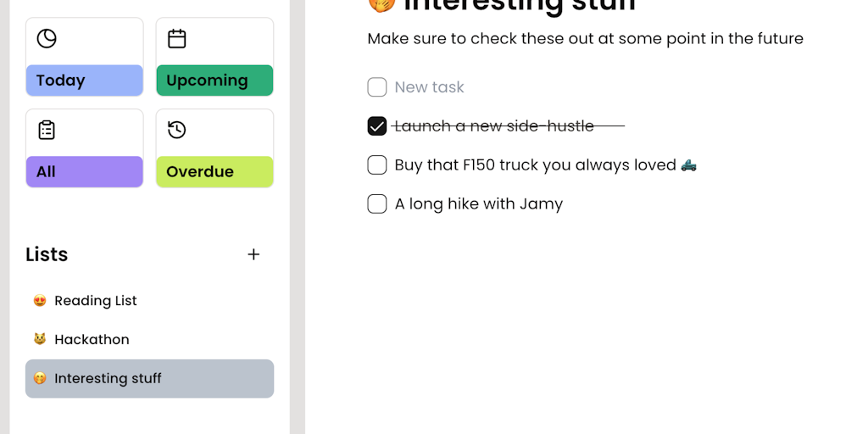Mark A long hike with Jamy done
868x434 pixels.
[377, 203]
